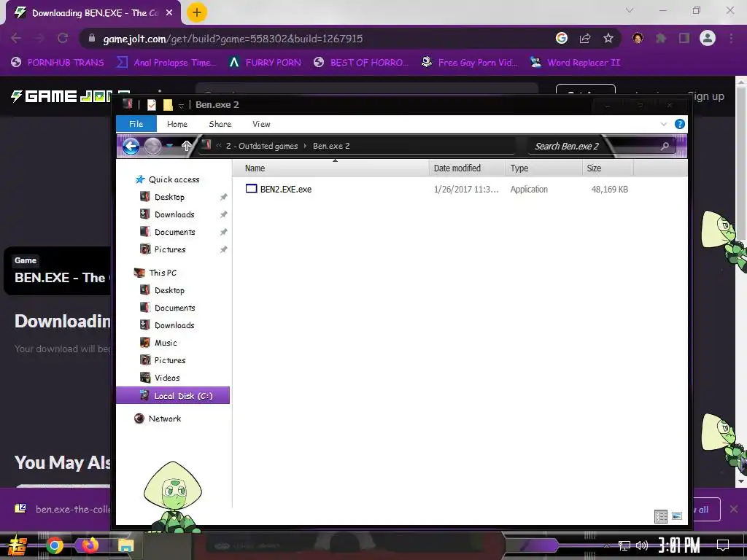
Task: Select Local Disk (C:) in navigation pane
Action: (173, 396)
